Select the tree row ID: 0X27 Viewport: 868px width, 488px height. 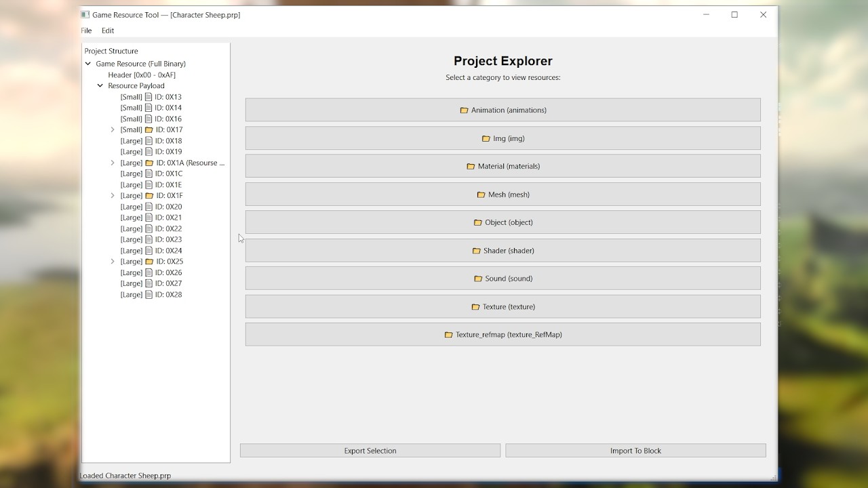151,283
